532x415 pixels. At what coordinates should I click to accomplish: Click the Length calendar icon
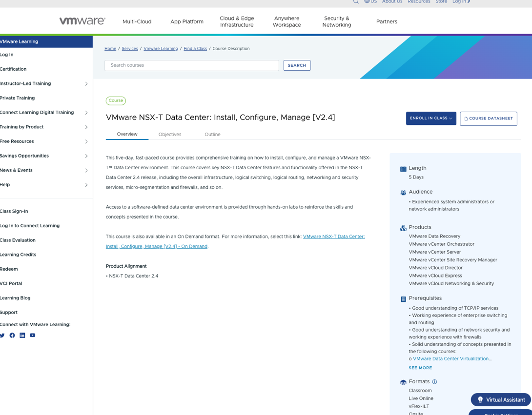403,169
